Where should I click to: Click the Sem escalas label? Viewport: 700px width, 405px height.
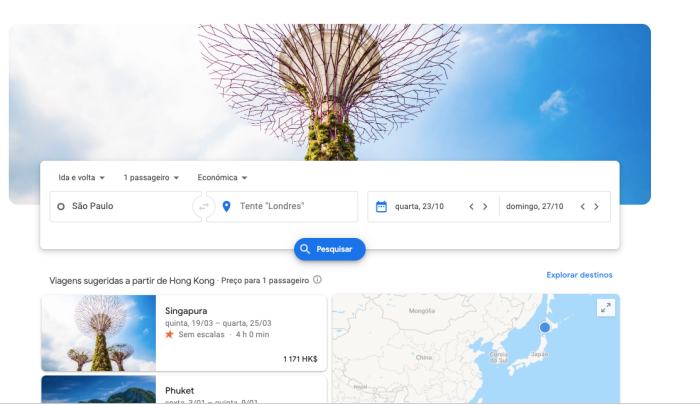[201, 334]
